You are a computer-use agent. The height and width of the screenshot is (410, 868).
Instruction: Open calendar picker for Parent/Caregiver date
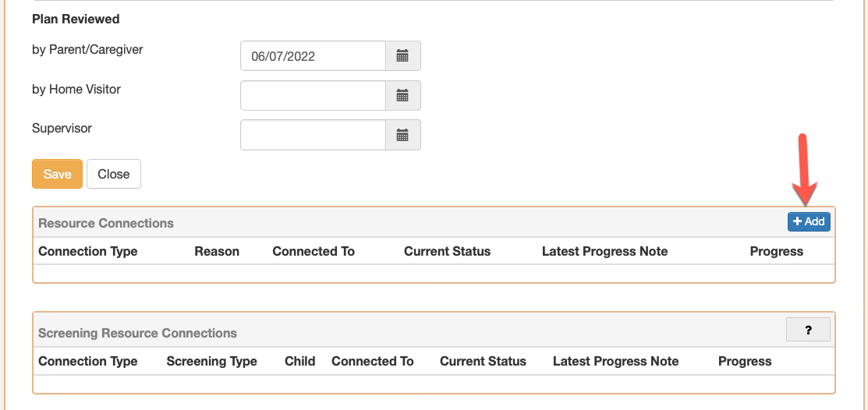click(403, 56)
